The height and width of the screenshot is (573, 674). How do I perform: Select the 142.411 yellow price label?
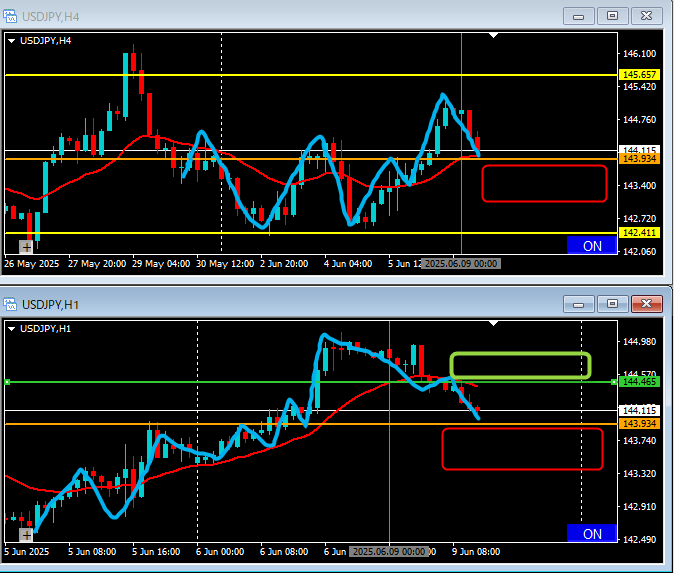tap(639, 233)
